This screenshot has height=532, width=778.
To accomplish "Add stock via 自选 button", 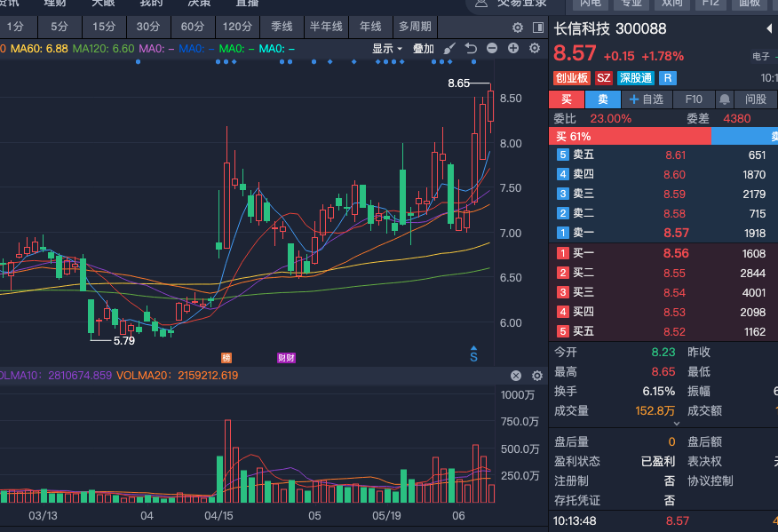I will pyautogui.click(x=647, y=99).
